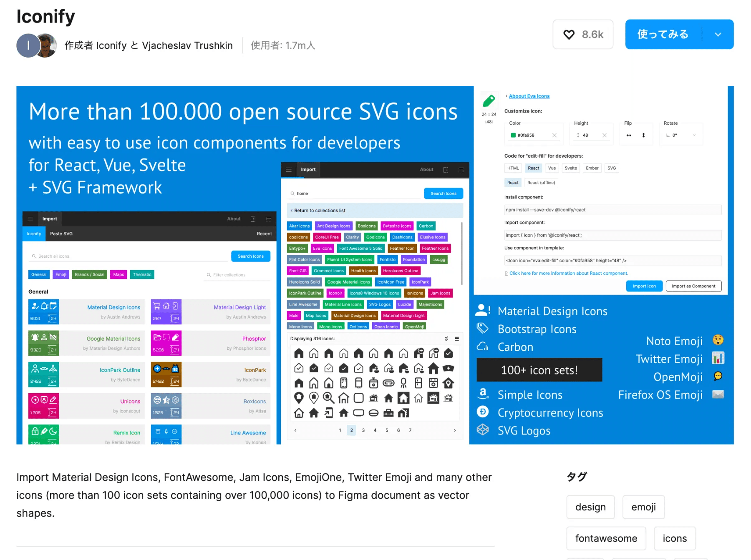Click the Twitter Emoji bar chart icon
The image size is (751, 560).
[x=718, y=358]
